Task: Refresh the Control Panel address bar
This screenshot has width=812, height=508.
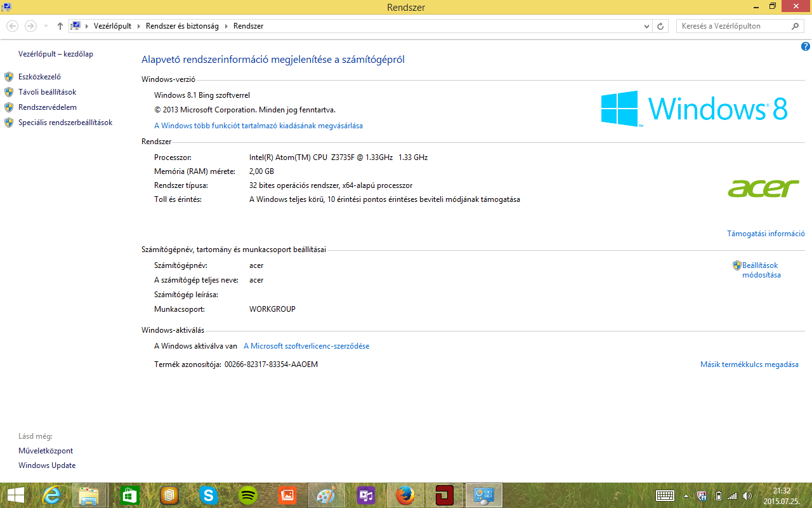Action: coord(660,26)
